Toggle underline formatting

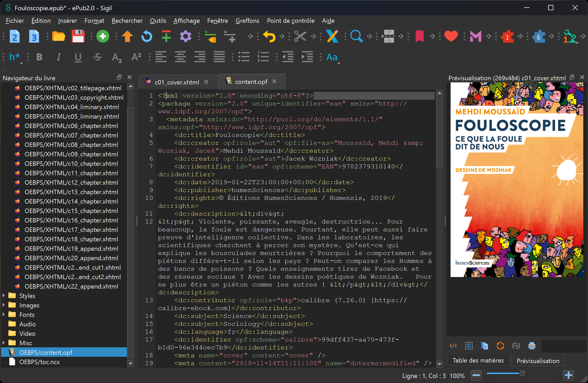pos(78,57)
